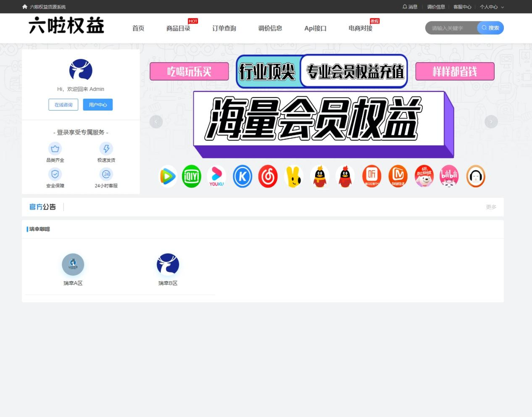Click the home icon in the top bar
Screen dimensions: 532x417
(x=24, y=7)
